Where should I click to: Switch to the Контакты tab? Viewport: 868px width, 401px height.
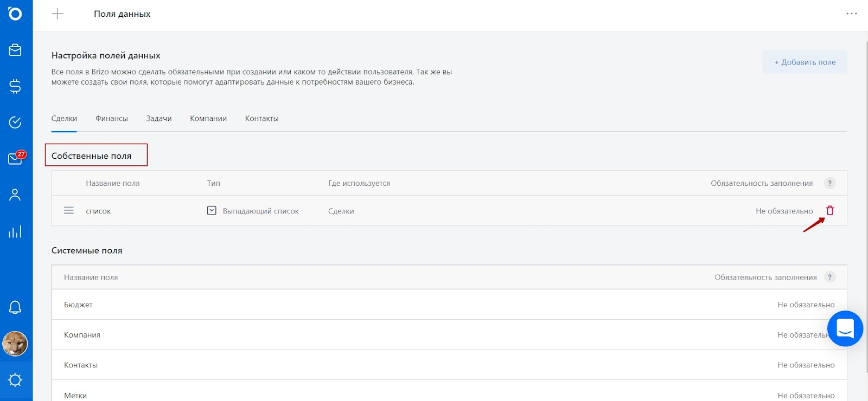click(262, 118)
